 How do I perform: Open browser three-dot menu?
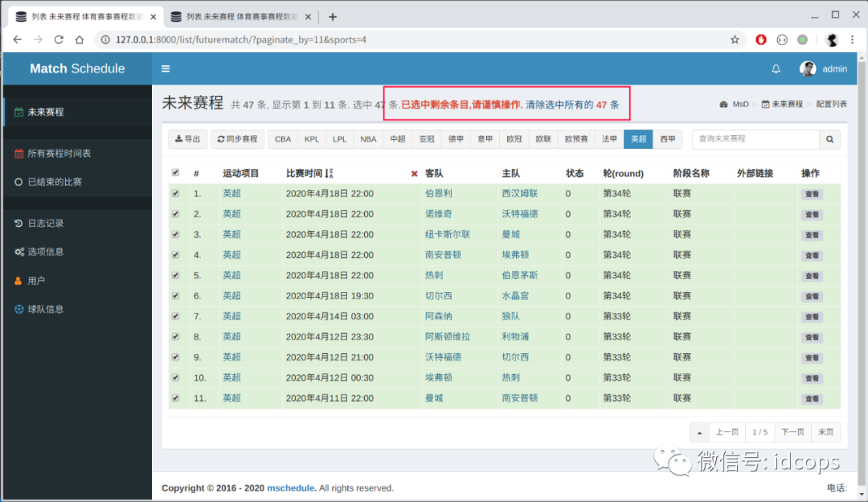point(853,39)
